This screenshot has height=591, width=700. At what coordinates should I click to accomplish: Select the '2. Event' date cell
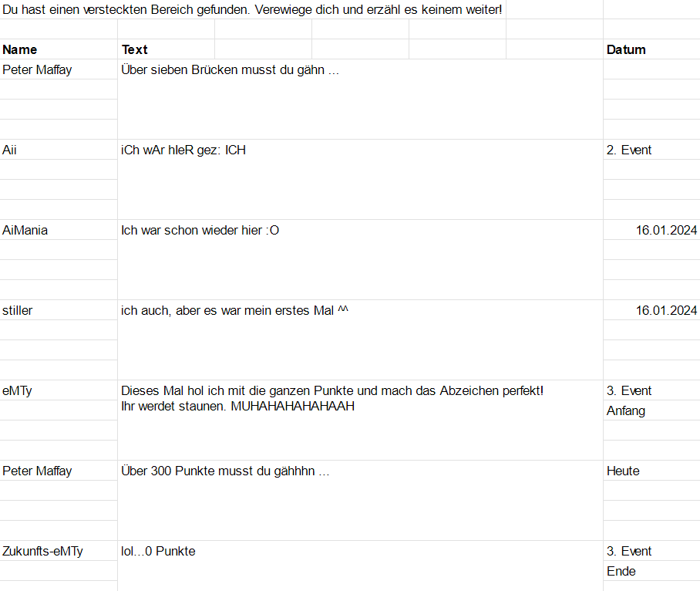click(x=651, y=150)
